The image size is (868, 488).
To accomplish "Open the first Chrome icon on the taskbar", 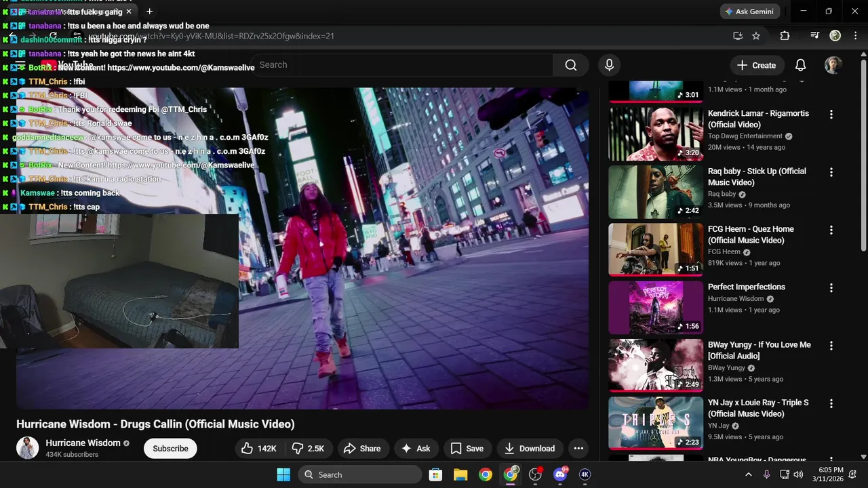I will [486, 474].
